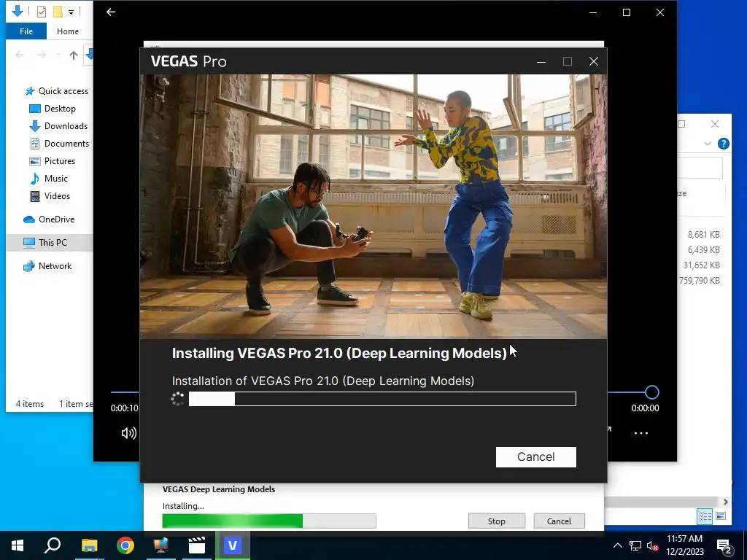Click the New folder icon in quick access toolbar

(x=58, y=12)
